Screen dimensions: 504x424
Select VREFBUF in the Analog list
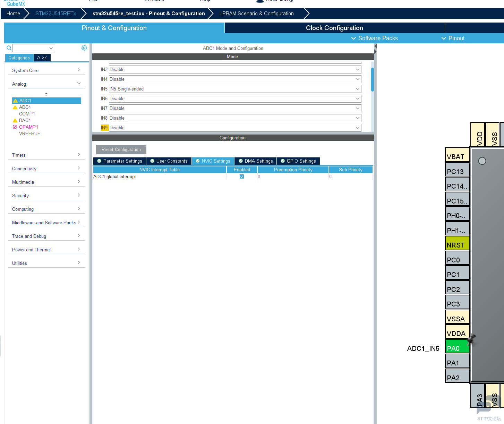coord(29,134)
